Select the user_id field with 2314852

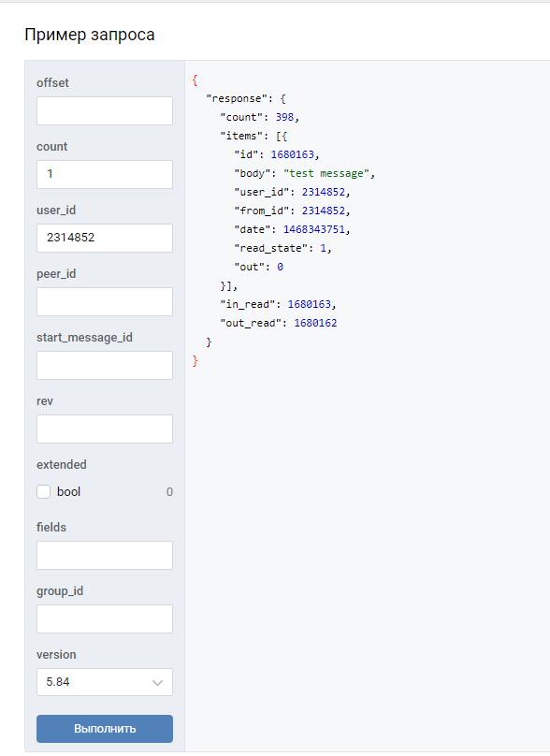coord(105,238)
